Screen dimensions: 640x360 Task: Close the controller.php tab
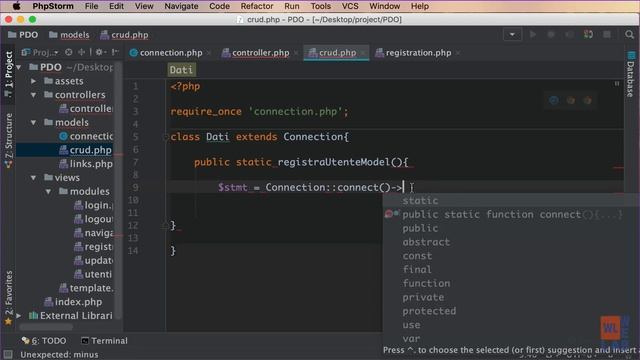pos(296,53)
